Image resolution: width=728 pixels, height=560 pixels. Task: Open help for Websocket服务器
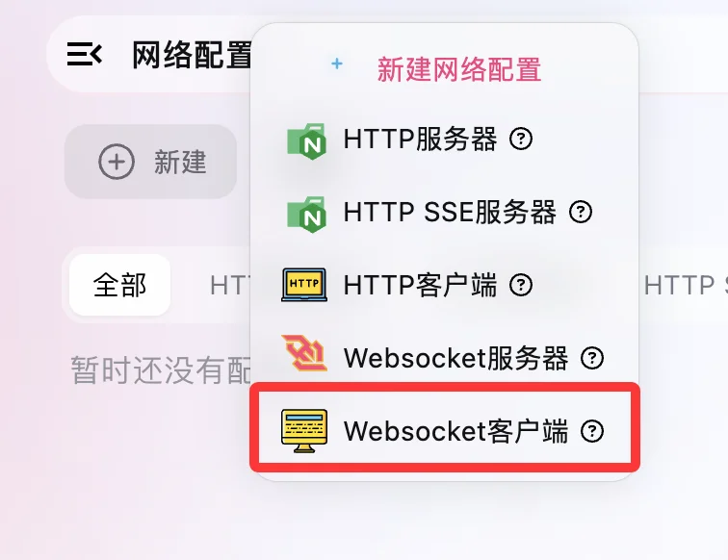[592, 358]
